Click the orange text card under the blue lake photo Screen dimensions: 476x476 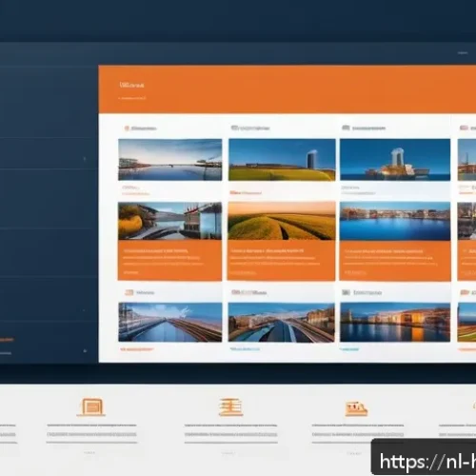click(x=395, y=261)
